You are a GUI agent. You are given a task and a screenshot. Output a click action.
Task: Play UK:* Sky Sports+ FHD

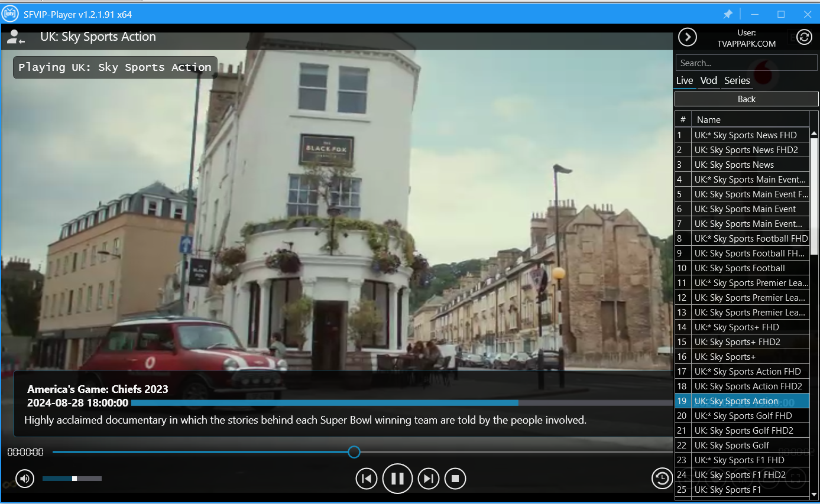742,327
